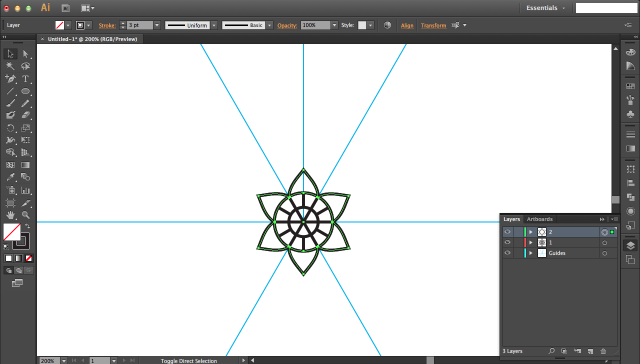
Task: Expand layer 2 contents
Action: [531, 232]
